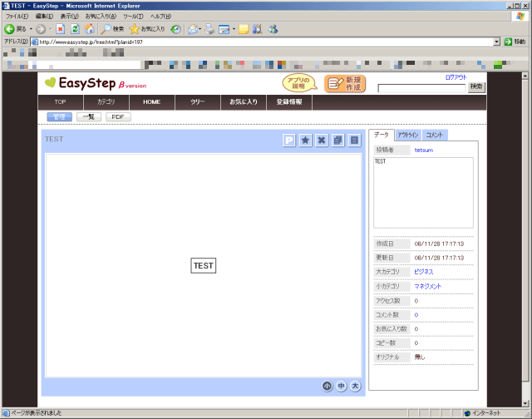Click the P icon in TEST panel header
Viewport: 532px width, 419px height.
[x=288, y=140]
